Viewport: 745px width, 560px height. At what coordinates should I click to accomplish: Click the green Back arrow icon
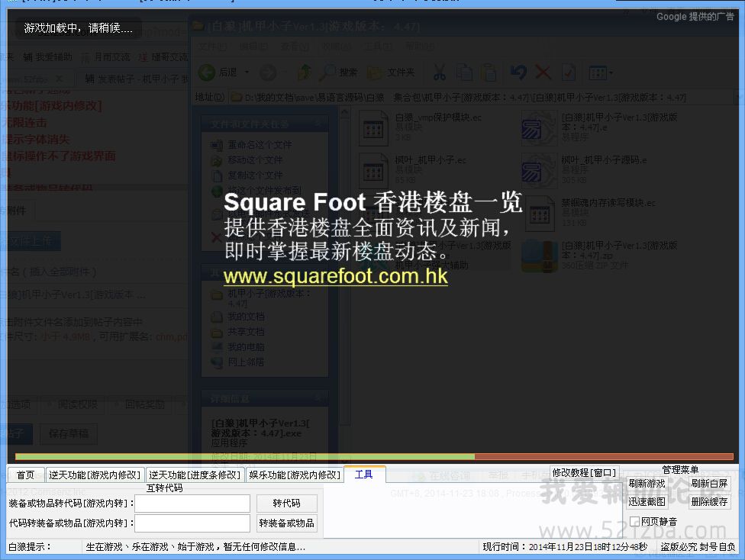207,72
